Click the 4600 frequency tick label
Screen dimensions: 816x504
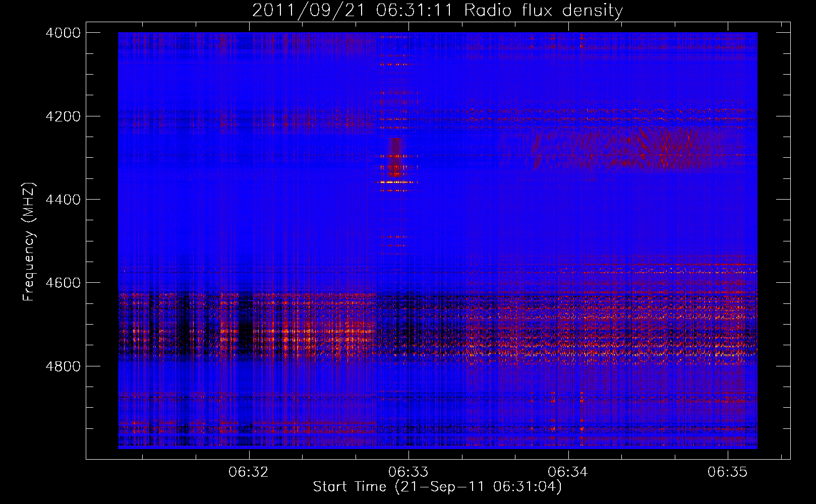pyautogui.click(x=63, y=283)
